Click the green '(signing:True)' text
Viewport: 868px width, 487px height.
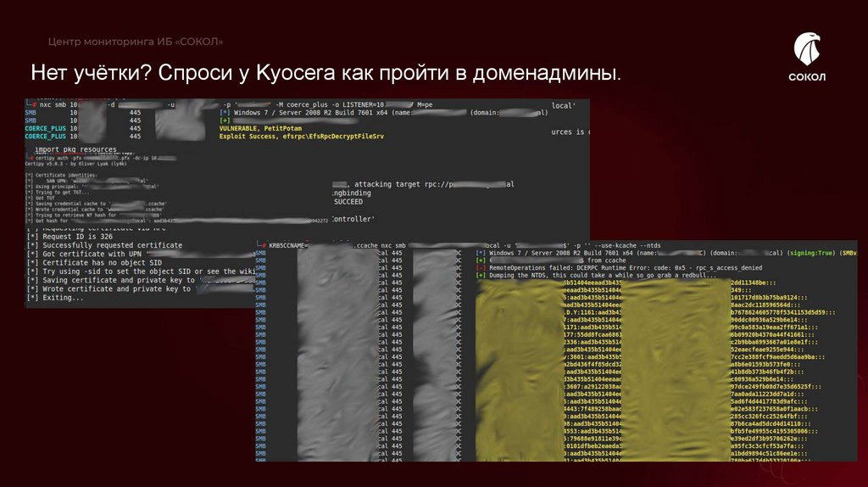(810, 253)
